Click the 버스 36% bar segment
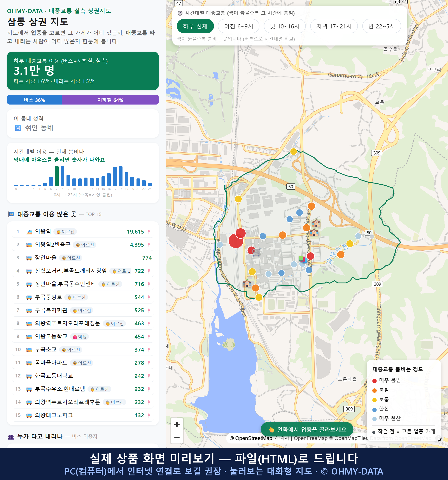Image resolution: width=448 pixels, height=480 pixels. click(x=34, y=100)
